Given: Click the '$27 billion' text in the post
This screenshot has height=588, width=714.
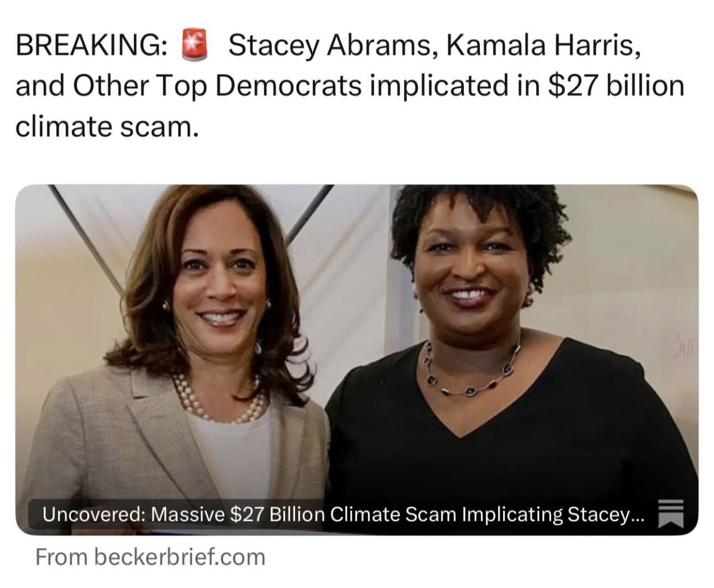Looking at the screenshot, I should (617, 86).
